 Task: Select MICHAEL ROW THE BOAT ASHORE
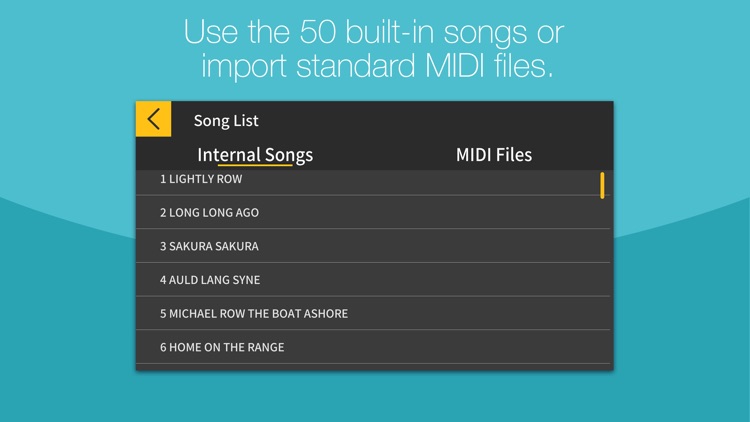[373, 313]
